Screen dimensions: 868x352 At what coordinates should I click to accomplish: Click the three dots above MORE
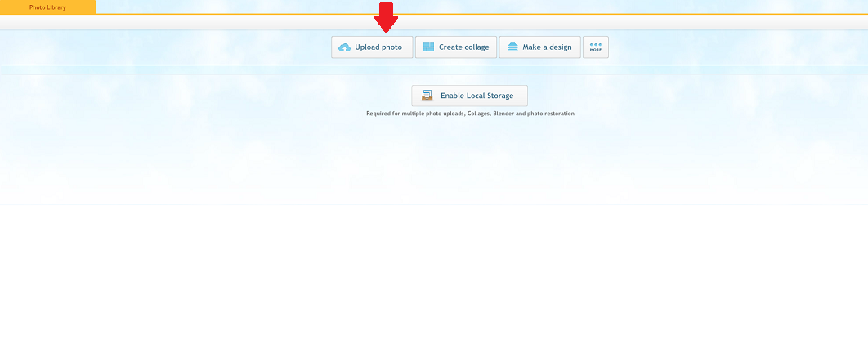(595, 44)
